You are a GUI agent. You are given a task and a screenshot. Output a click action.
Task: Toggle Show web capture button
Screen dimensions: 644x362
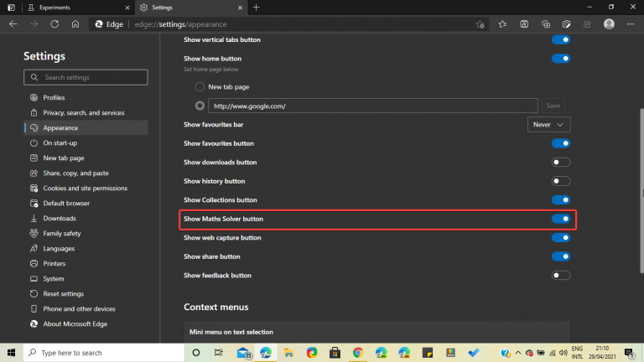pyautogui.click(x=561, y=238)
